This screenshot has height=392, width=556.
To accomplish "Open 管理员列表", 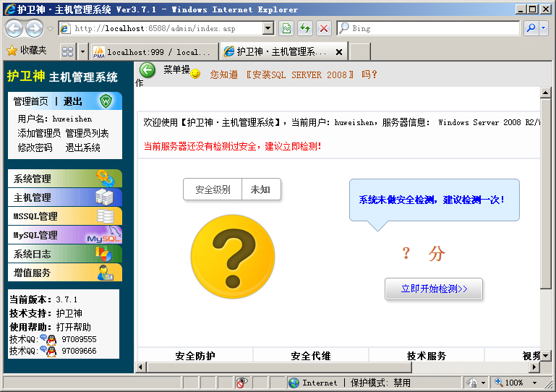I will tap(87, 133).
